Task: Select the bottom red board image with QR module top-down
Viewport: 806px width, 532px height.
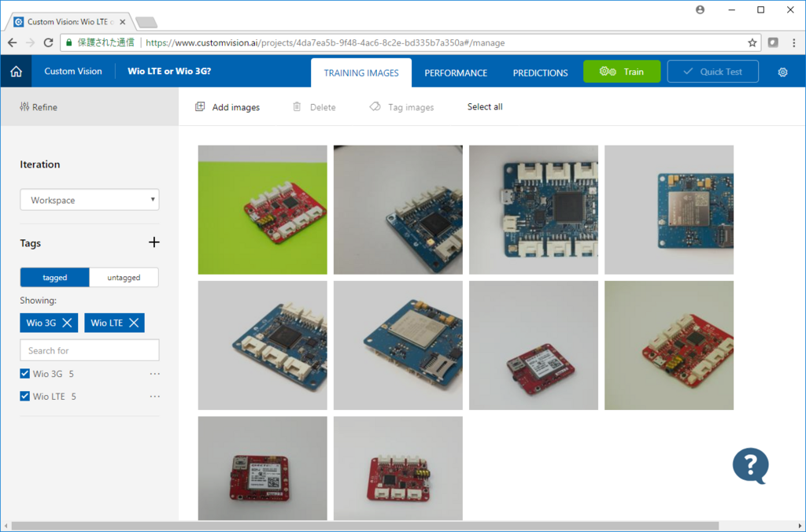Action: coord(263,468)
